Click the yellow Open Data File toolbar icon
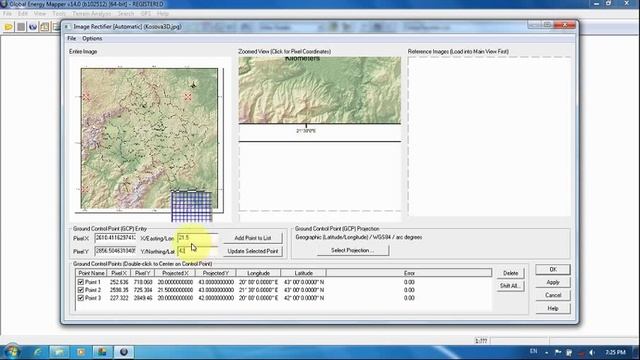The height and width of the screenshot is (360, 640). 8,27
